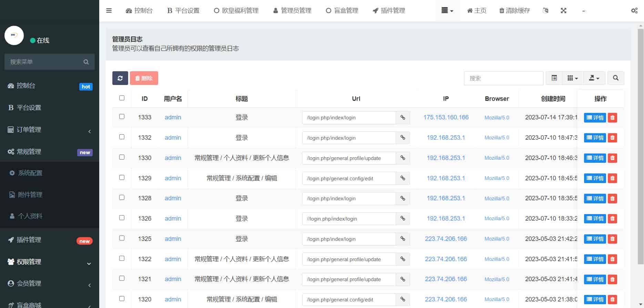The height and width of the screenshot is (308, 644).
Task: Tick the select-all checkbox in table header
Action: point(122,98)
